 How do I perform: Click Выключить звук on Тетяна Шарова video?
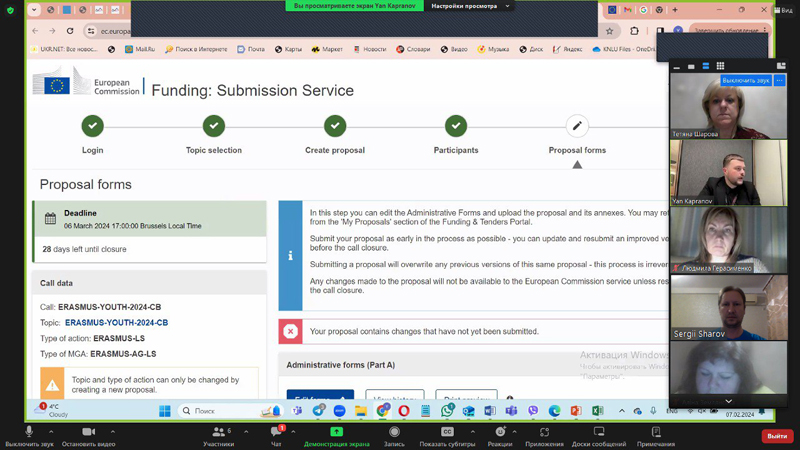point(745,80)
